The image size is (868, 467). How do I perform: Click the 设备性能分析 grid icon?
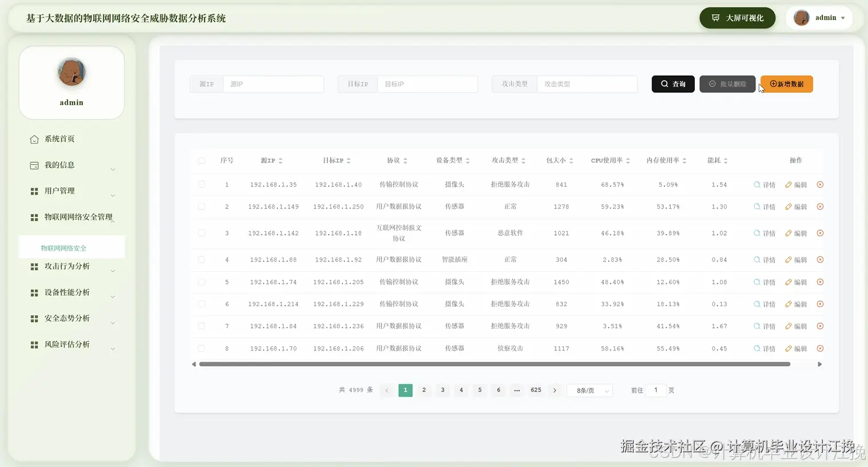click(34, 293)
